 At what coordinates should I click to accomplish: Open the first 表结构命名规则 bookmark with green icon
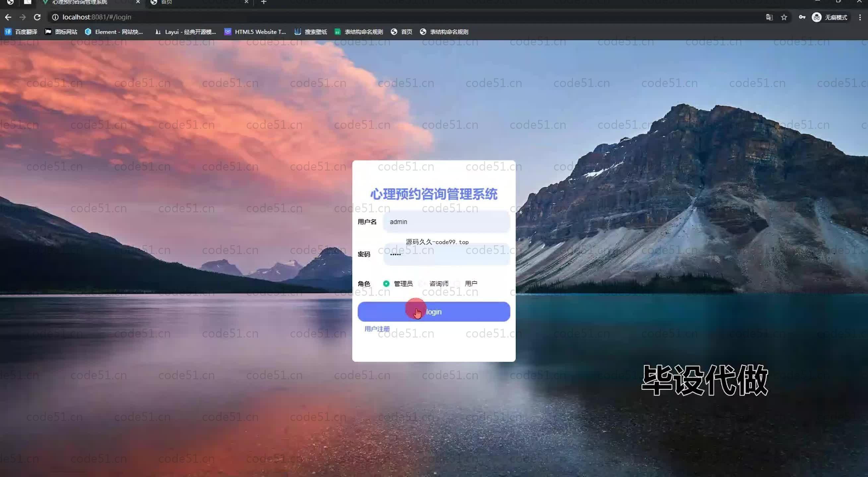pyautogui.click(x=358, y=32)
